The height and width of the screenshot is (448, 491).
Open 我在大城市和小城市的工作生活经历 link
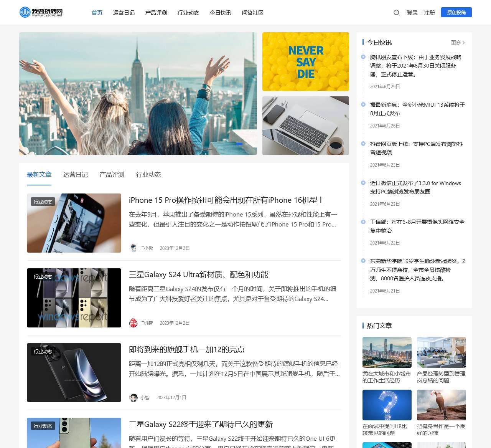387,377
